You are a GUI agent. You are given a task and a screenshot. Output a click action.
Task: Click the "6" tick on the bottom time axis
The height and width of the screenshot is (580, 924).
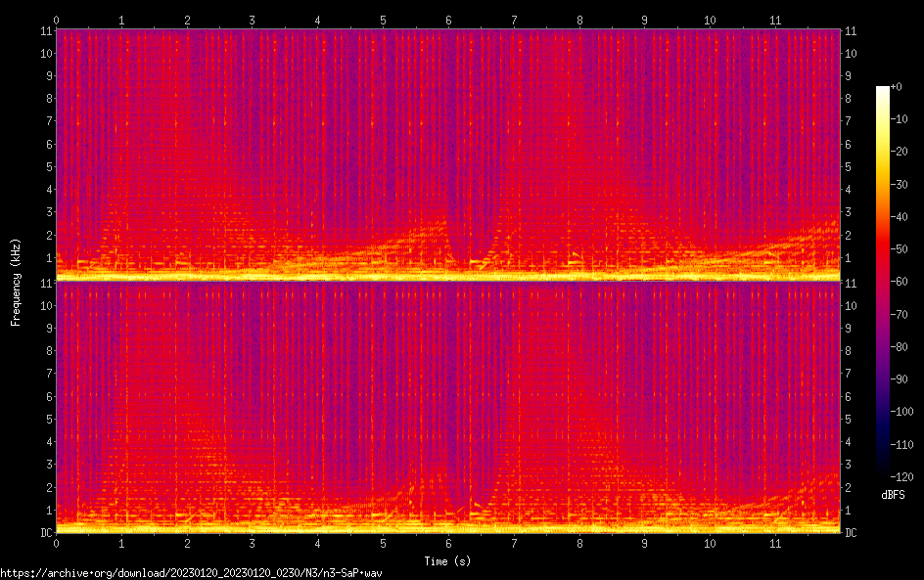pyautogui.click(x=448, y=543)
